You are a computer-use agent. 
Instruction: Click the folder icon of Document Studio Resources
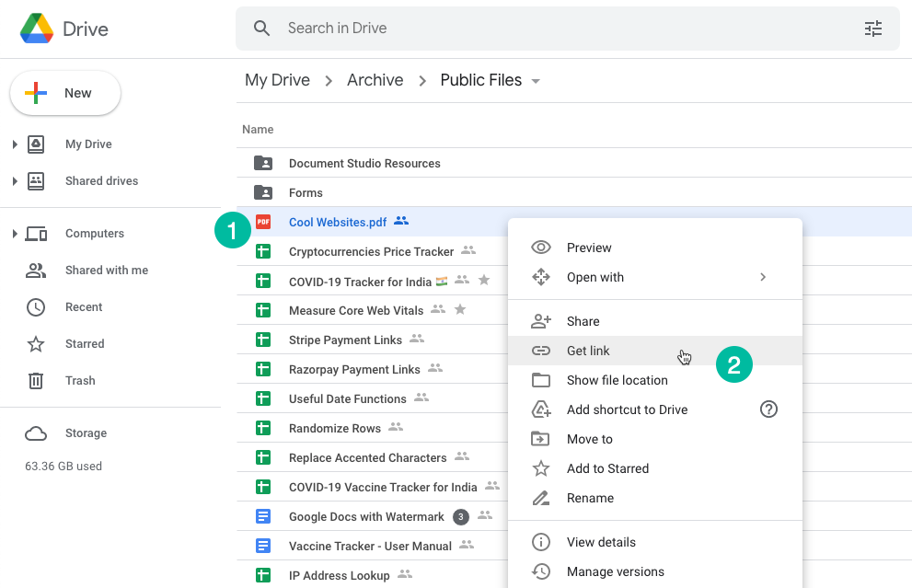pyautogui.click(x=264, y=163)
